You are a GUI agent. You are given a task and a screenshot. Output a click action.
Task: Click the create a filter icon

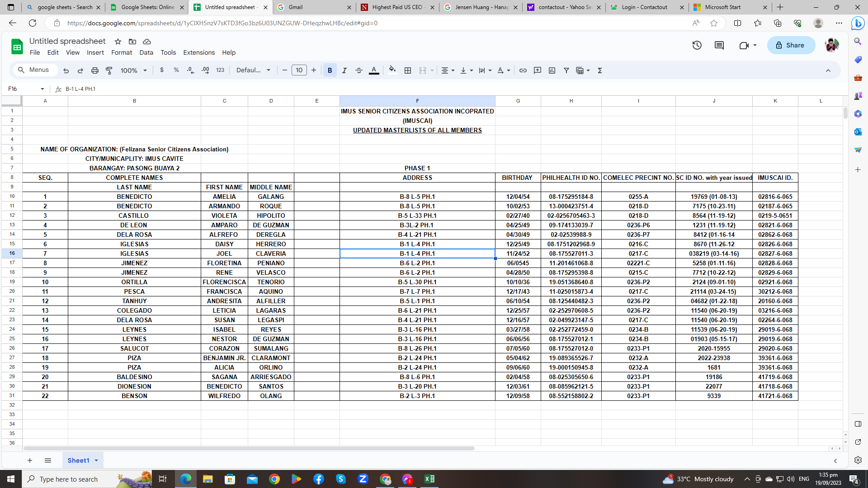coord(566,70)
